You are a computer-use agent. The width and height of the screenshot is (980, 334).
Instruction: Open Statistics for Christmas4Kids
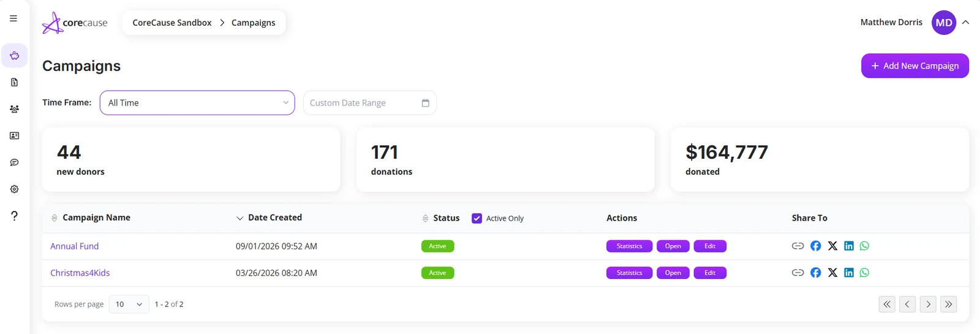click(x=630, y=273)
